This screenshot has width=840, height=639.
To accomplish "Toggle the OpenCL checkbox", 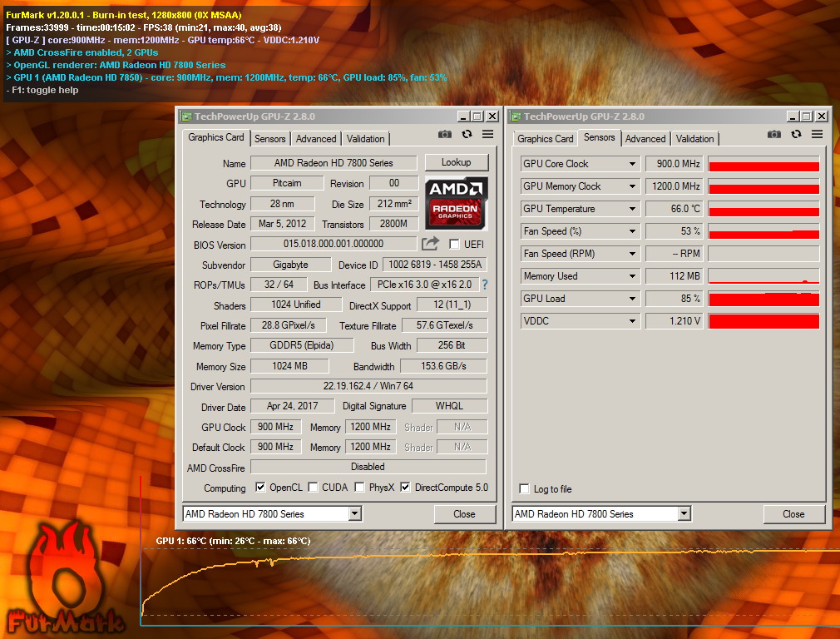I will coord(260,488).
